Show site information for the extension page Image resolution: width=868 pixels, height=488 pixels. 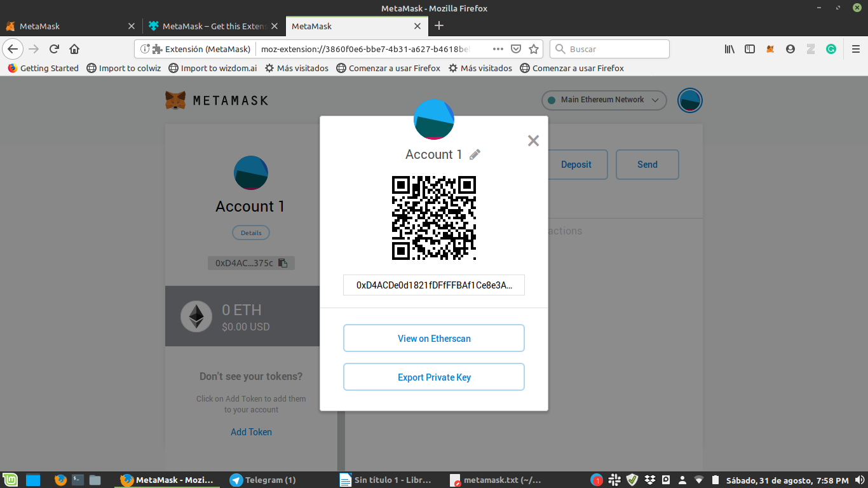(145, 49)
